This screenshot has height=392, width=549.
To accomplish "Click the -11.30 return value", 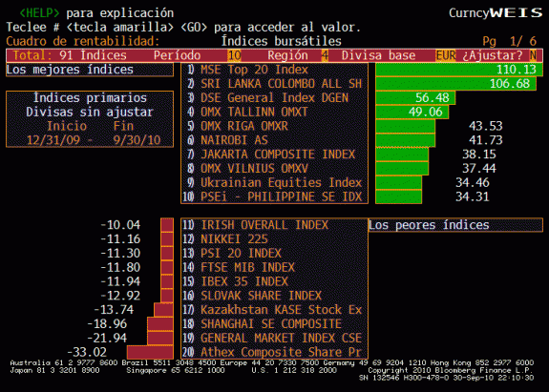I will [x=120, y=253].
